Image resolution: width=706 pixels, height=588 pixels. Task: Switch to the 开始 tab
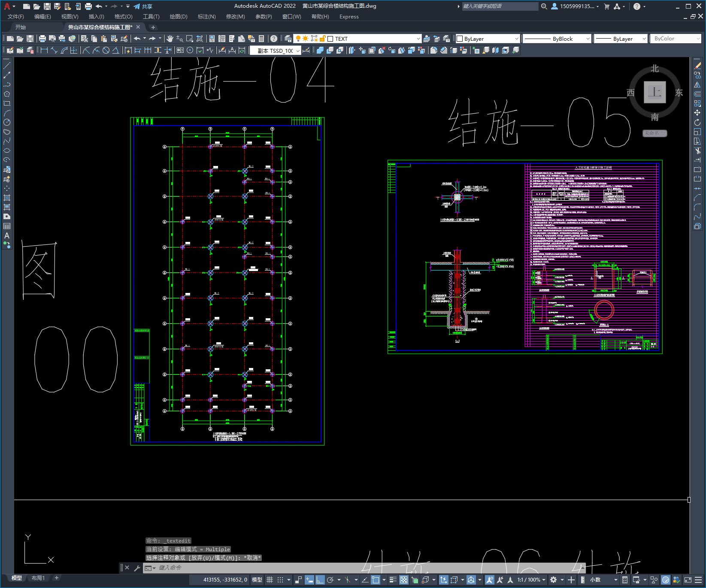pos(21,27)
